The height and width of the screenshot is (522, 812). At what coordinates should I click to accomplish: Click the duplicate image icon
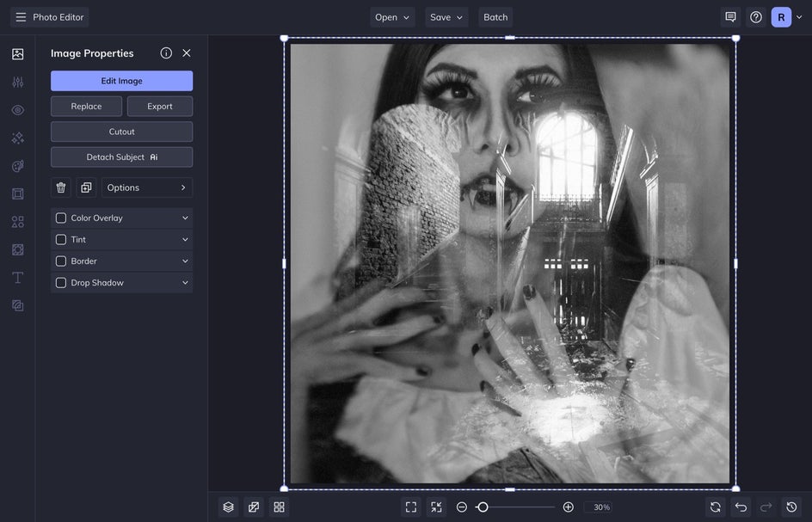tap(86, 187)
